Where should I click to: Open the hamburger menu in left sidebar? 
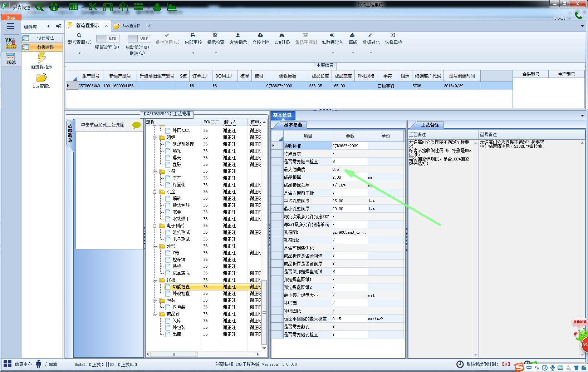[10, 26]
